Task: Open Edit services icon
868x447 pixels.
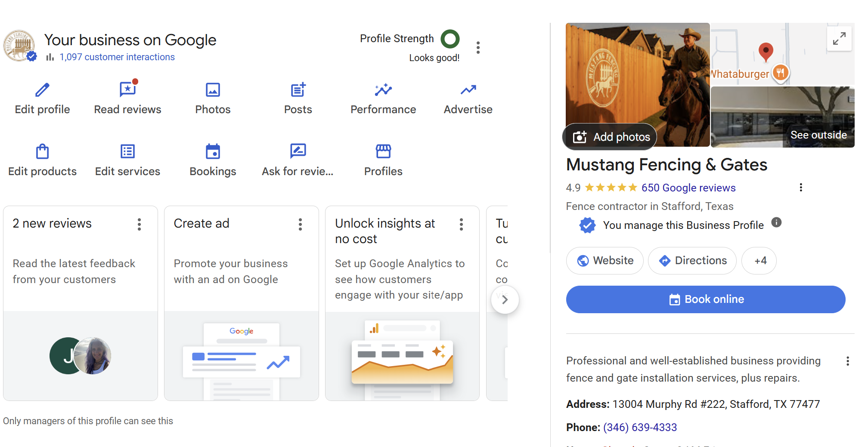Action: click(127, 151)
